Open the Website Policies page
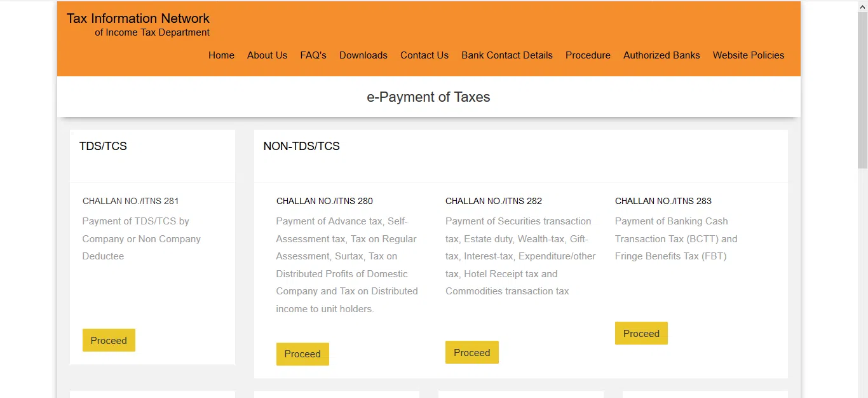This screenshot has width=868, height=398. (748, 55)
